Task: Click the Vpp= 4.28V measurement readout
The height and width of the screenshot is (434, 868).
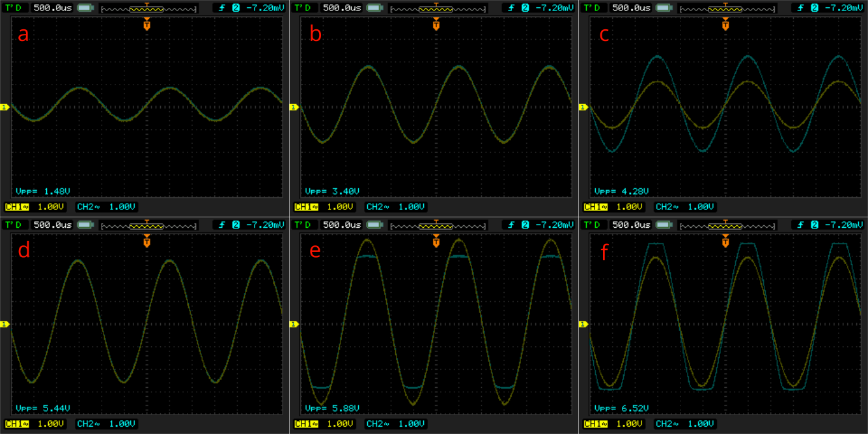Action: point(621,191)
